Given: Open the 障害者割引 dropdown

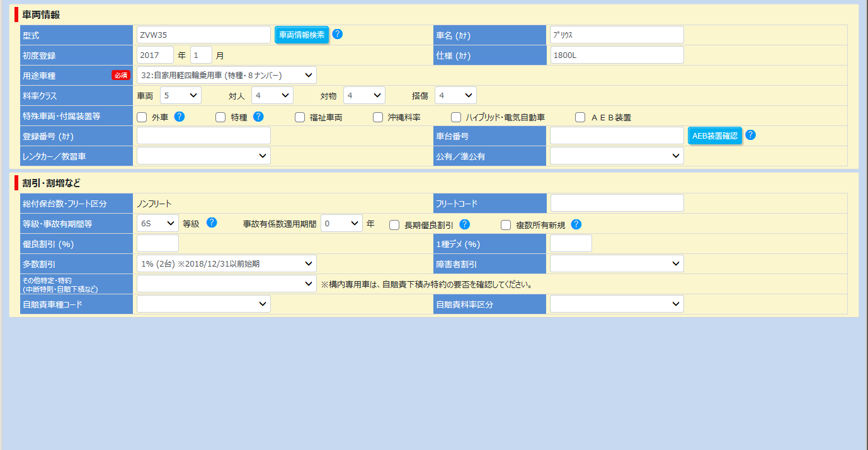Looking at the screenshot, I should tap(617, 263).
